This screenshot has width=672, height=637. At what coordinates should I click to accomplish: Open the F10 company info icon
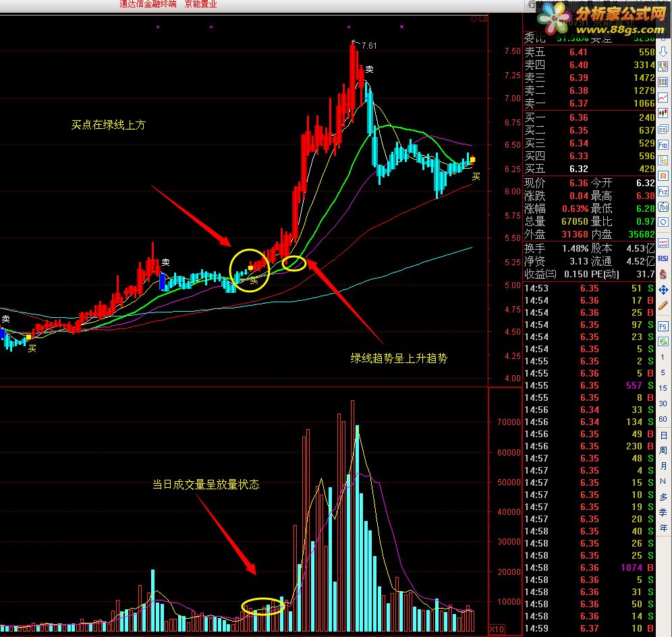[663, 145]
